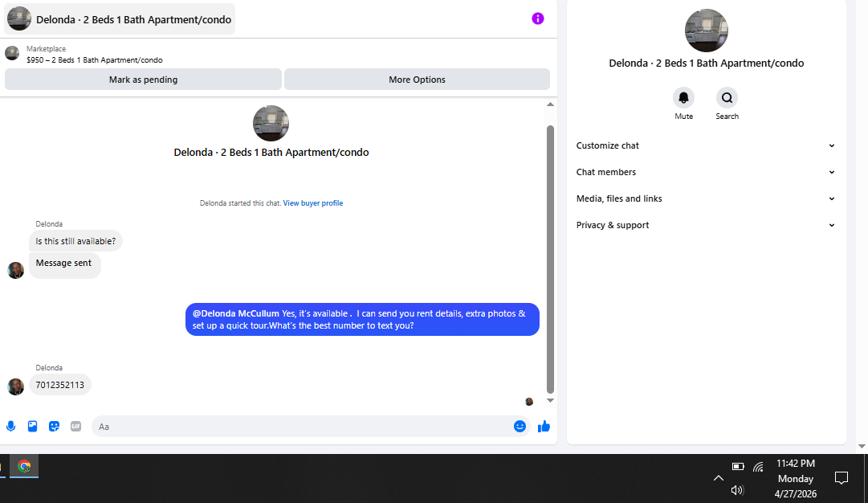
Task: Click the centered chat profile picture
Action: coord(271,123)
